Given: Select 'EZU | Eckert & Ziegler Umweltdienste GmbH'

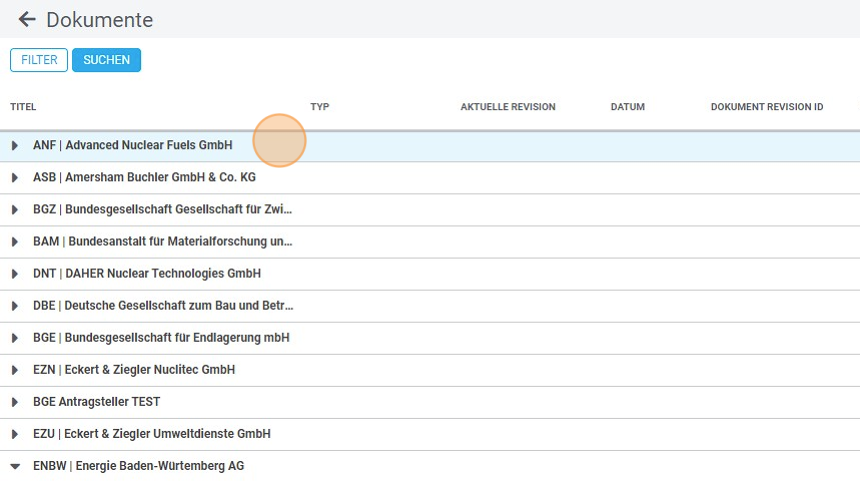Looking at the screenshot, I should [x=152, y=434].
